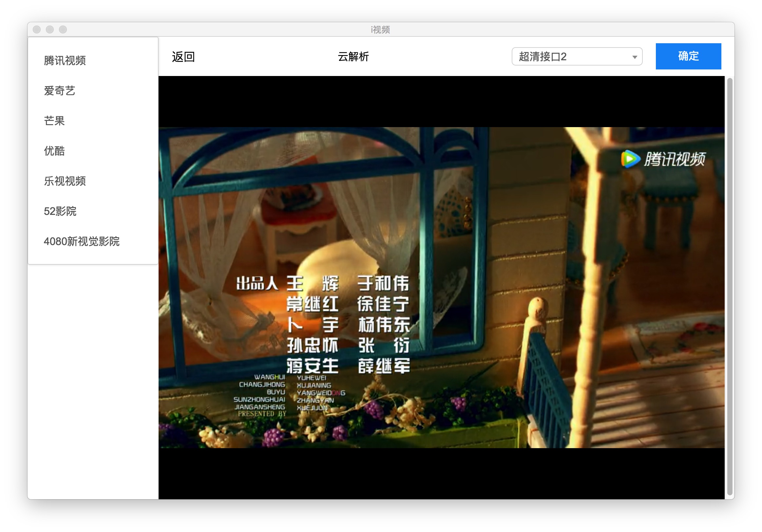
Task: Click the 返回 back button
Action: tap(183, 57)
